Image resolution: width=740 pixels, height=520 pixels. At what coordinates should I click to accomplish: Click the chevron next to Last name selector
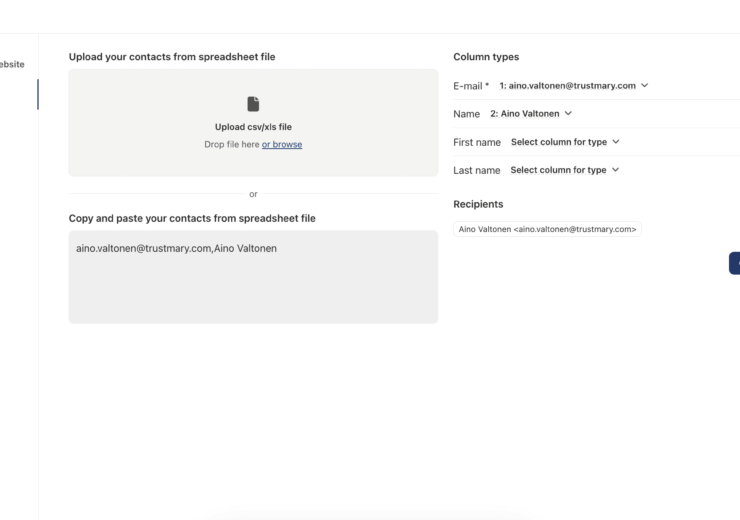[615, 170]
